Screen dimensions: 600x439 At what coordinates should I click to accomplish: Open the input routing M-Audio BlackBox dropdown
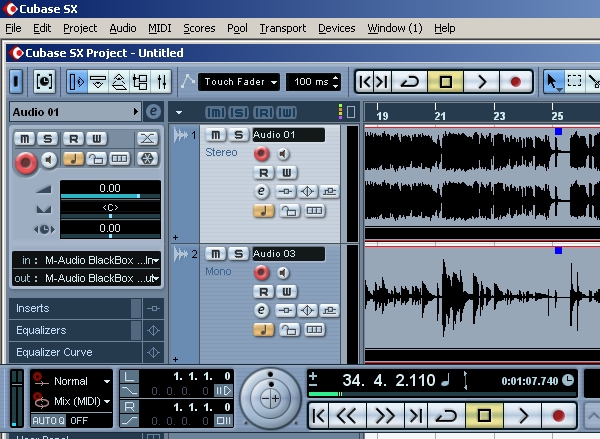tap(86, 261)
